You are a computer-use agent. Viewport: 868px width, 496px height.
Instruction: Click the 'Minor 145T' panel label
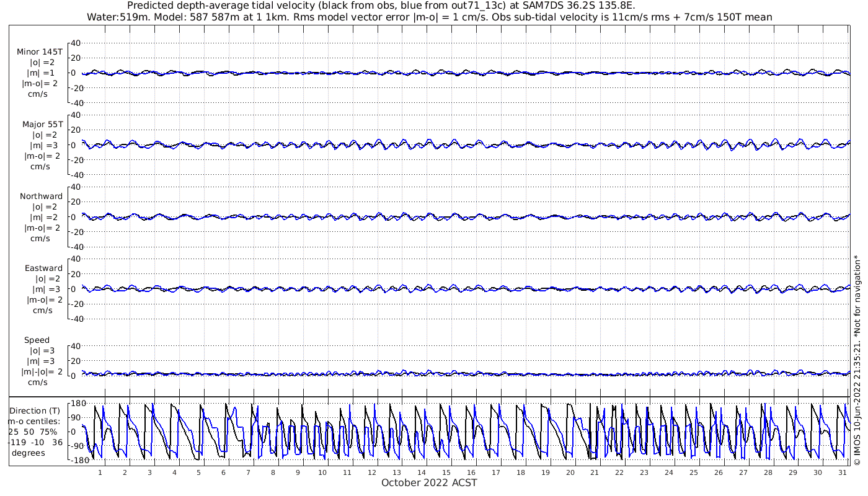click(40, 52)
